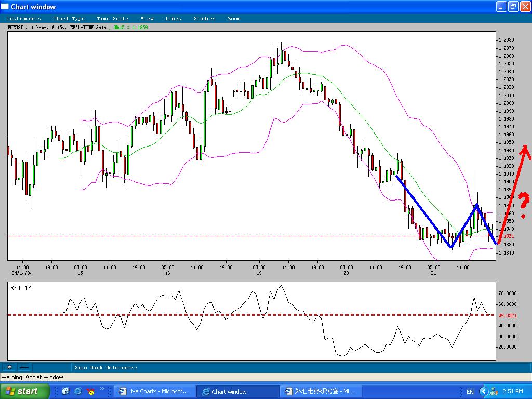Click the messenger tray icon
The image size is (532, 399).
[494, 392]
